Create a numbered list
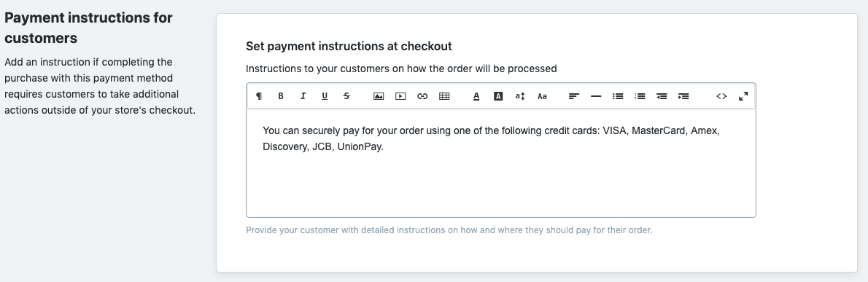The image size is (868, 282). click(x=640, y=96)
